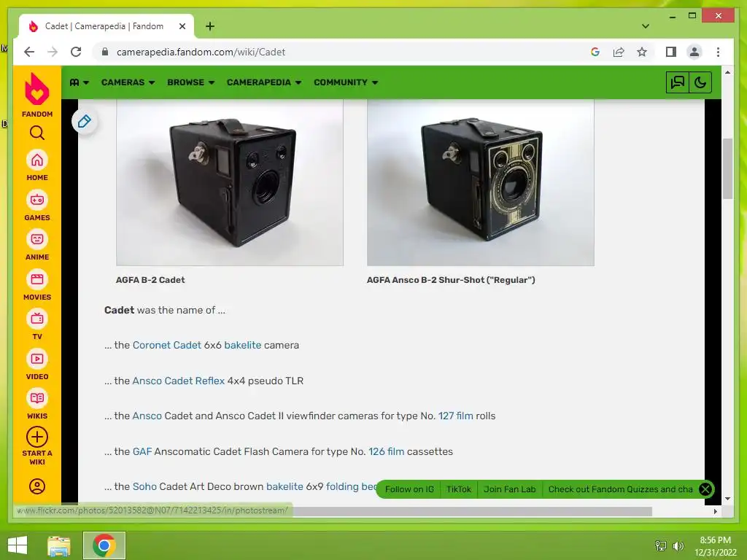Open the sidebar search icon
Screen dimensions: 747x560
(36, 133)
